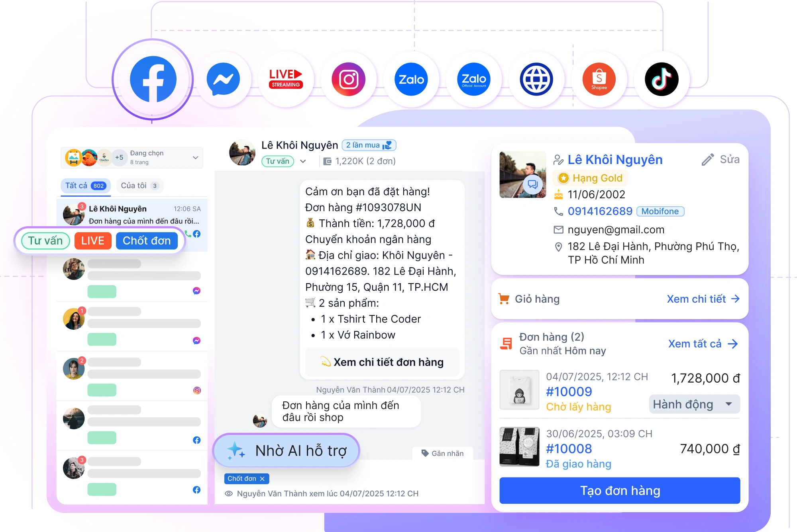
Task: Switch to the Của tôi tab
Action: point(139,186)
